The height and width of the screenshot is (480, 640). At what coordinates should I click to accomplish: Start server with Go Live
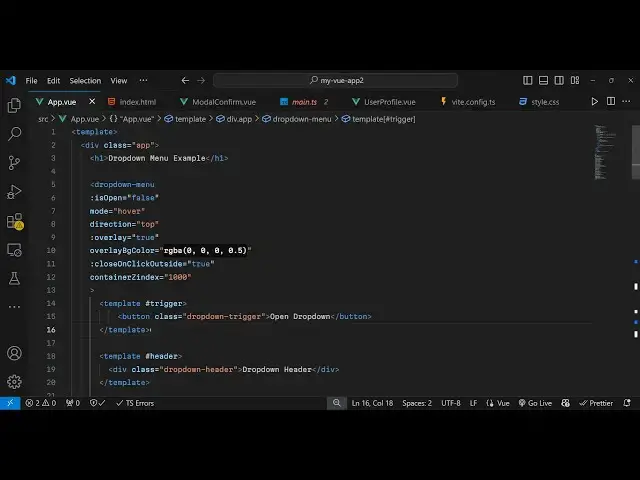535,403
